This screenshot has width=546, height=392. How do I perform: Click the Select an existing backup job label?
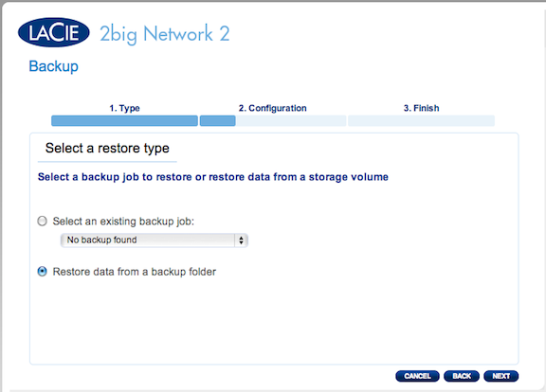coord(123,222)
